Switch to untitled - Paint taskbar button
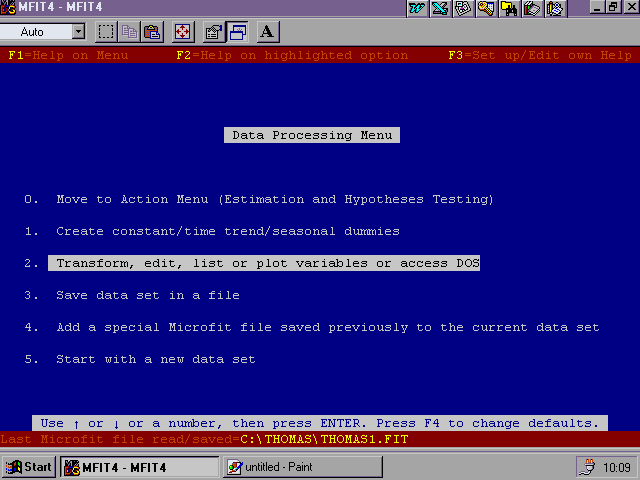Viewport: 640px width, 480px height. tap(302, 467)
